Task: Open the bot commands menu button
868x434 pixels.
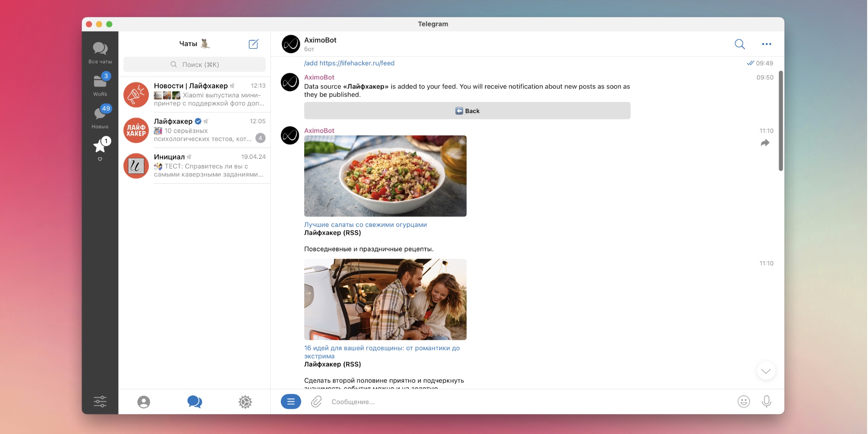Action: tap(291, 402)
